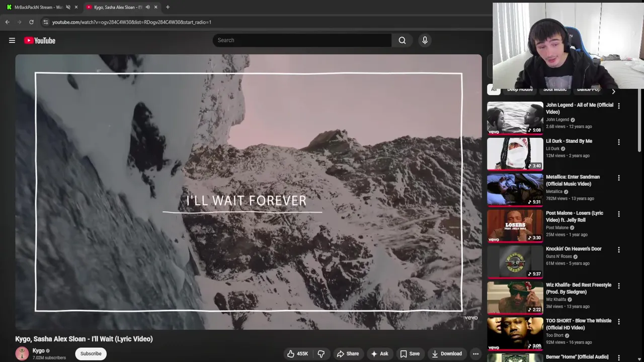644x362 pixels.
Task: Click the address bar URL
Action: tap(132, 22)
